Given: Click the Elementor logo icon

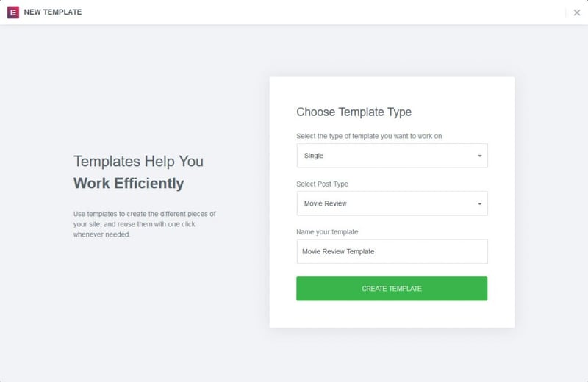Looking at the screenshot, I should tap(13, 12).
